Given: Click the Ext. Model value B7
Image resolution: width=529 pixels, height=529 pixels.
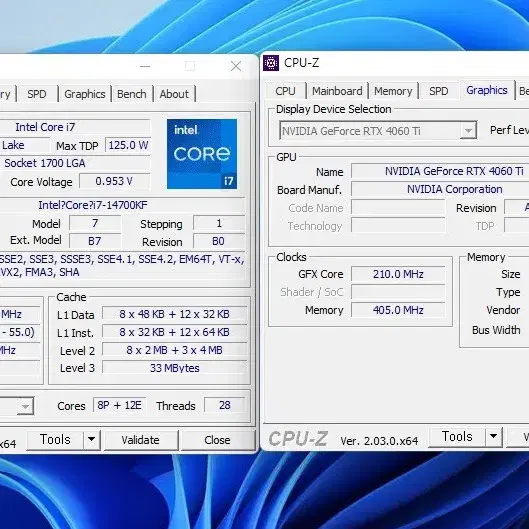Looking at the screenshot, I should [x=95, y=241].
